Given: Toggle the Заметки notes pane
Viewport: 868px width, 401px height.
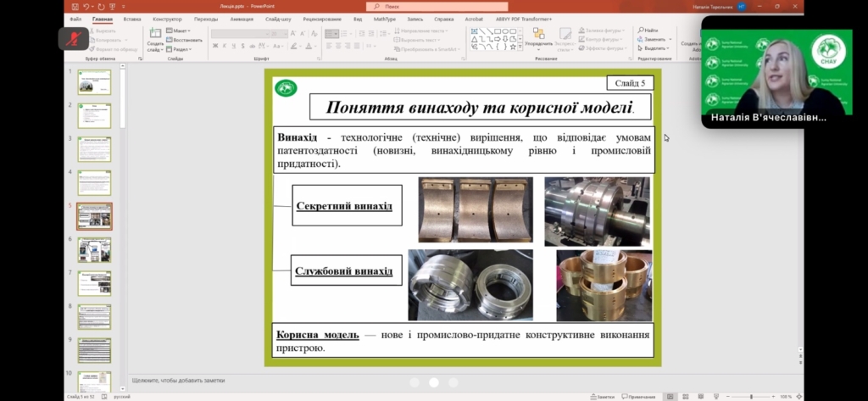Looking at the screenshot, I should point(603,396).
